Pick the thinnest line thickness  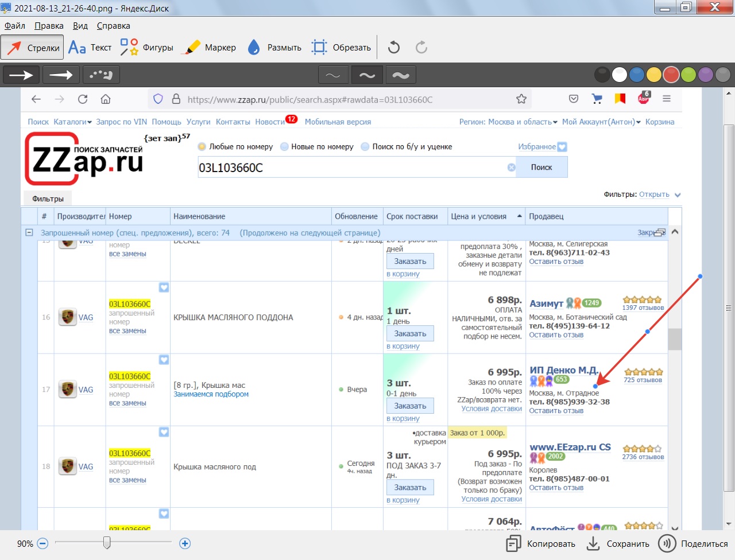coord(333,75)
